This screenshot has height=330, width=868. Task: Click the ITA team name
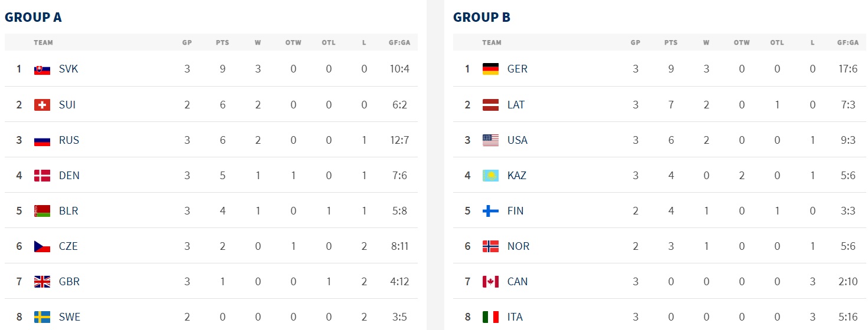pos(515,316)
